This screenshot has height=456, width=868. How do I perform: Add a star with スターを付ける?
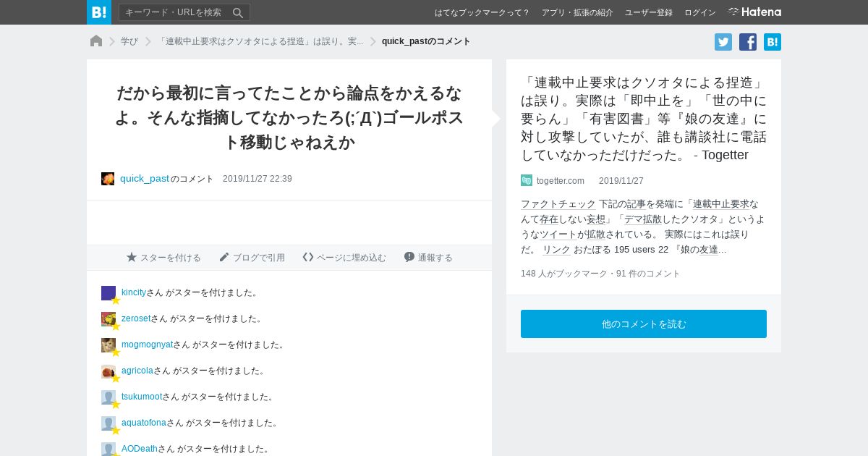(x=163, y=258)
